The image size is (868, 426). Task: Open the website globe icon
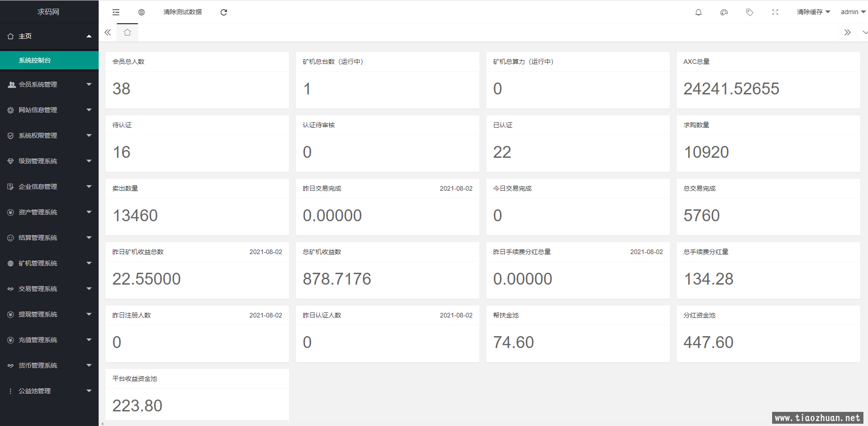point(142,12)
